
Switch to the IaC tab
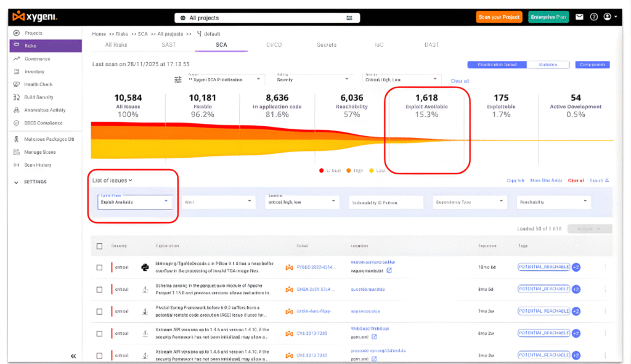tap(379, 44)
